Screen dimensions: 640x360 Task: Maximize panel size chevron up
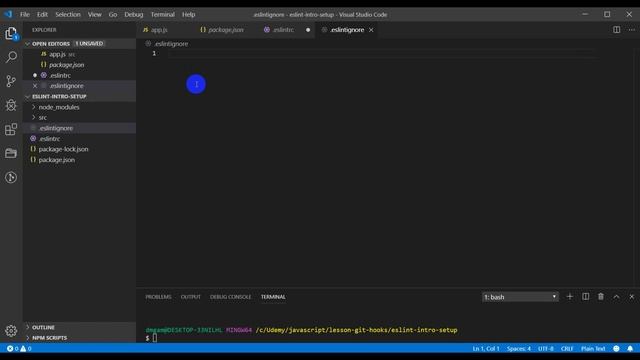coord(616,297)
